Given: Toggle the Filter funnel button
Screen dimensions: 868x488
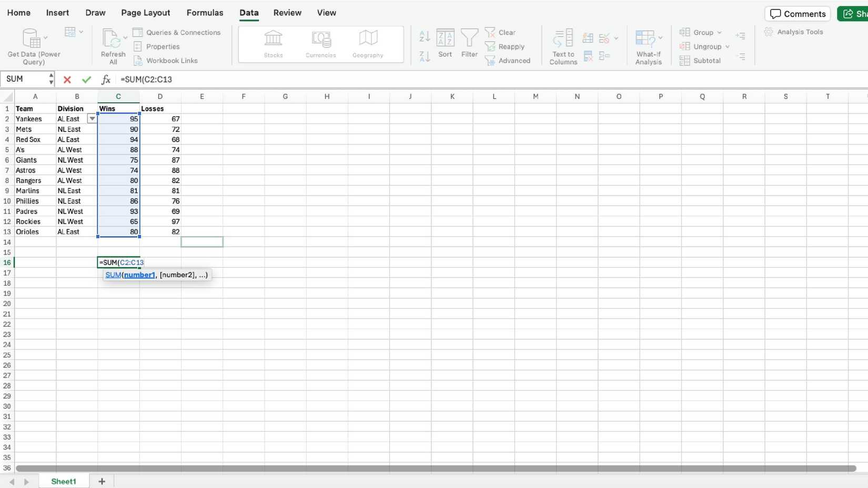Looking at the screenshot, I should (469, 43).
